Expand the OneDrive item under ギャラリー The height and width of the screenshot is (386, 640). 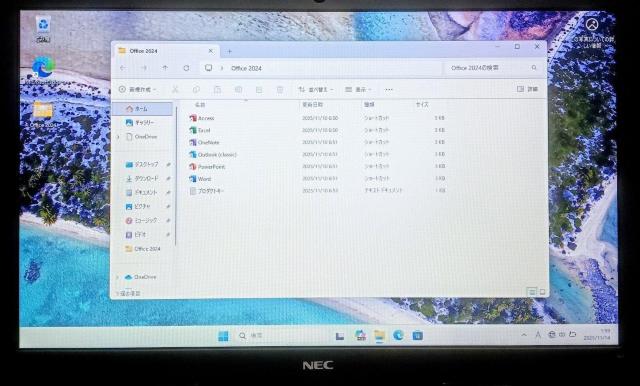tap(118, 137)
